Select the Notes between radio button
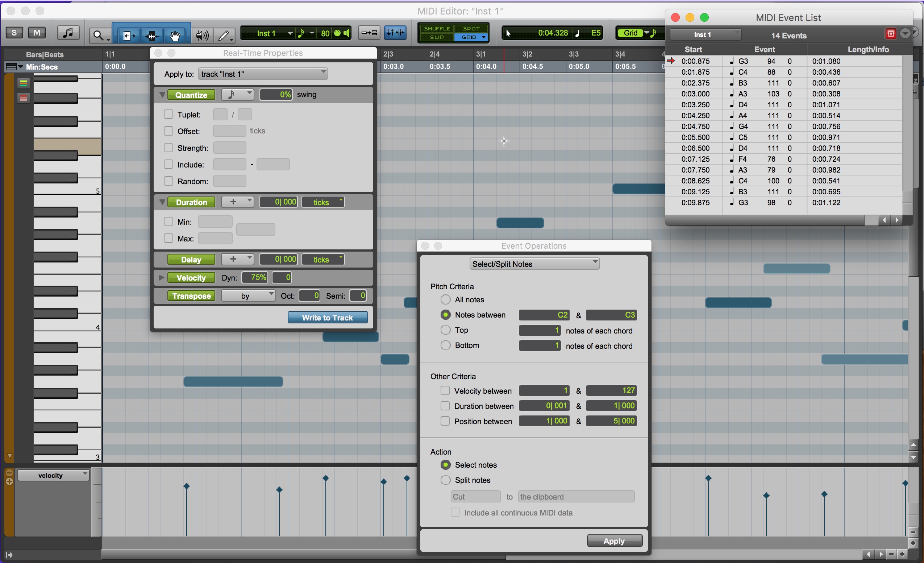This screenshot has height=563, width=924. click(x=445, y=315)
